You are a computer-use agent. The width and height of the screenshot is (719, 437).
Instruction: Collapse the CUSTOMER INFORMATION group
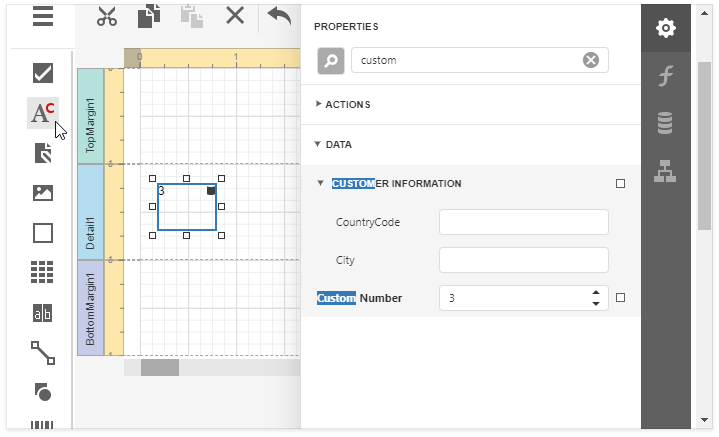(x=320, y=183)
